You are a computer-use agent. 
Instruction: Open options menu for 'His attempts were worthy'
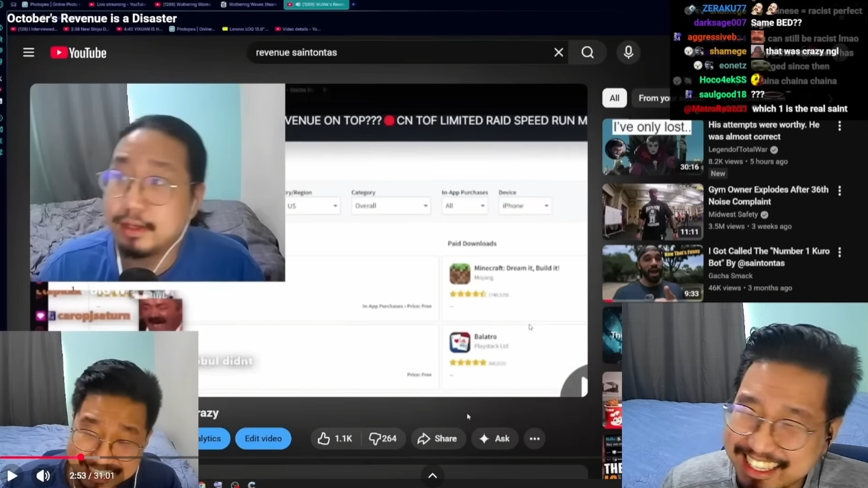pos(839,126)
